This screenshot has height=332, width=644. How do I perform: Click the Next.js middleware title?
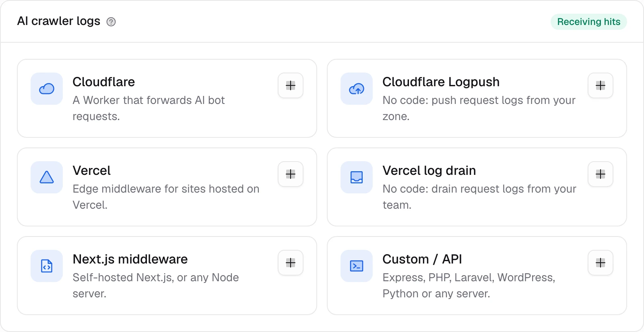(x=130, y=259)
